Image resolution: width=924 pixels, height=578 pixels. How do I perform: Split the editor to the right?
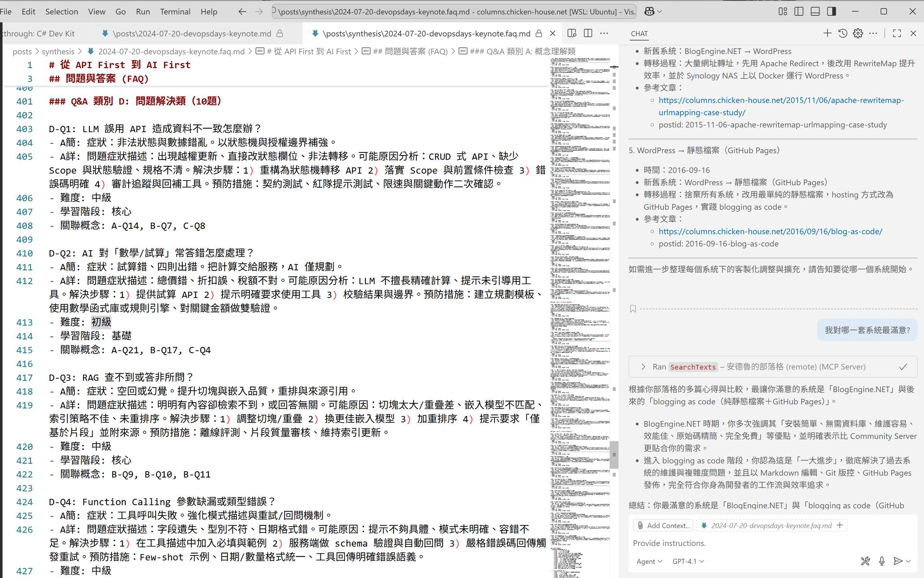588,33
